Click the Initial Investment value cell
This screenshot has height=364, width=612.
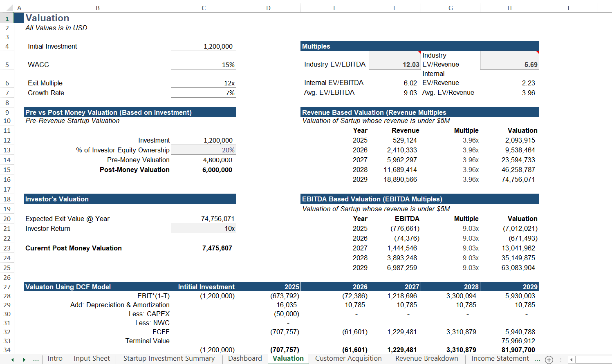(204, 46)
